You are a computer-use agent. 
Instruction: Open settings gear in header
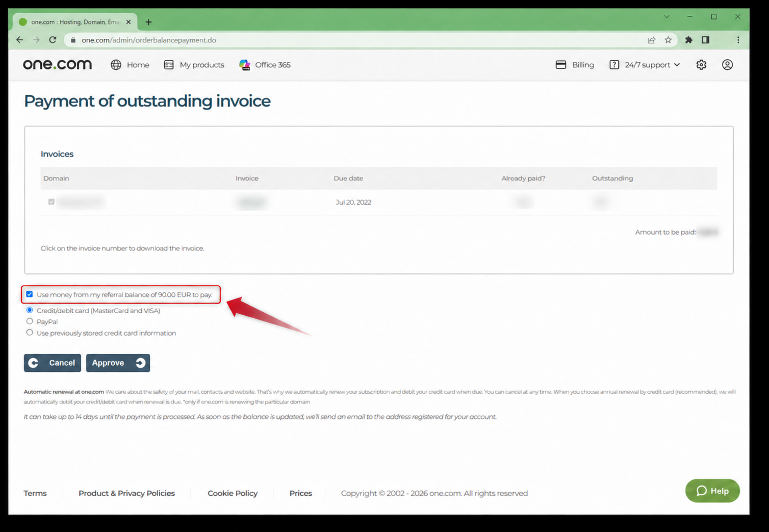point(701,65)
